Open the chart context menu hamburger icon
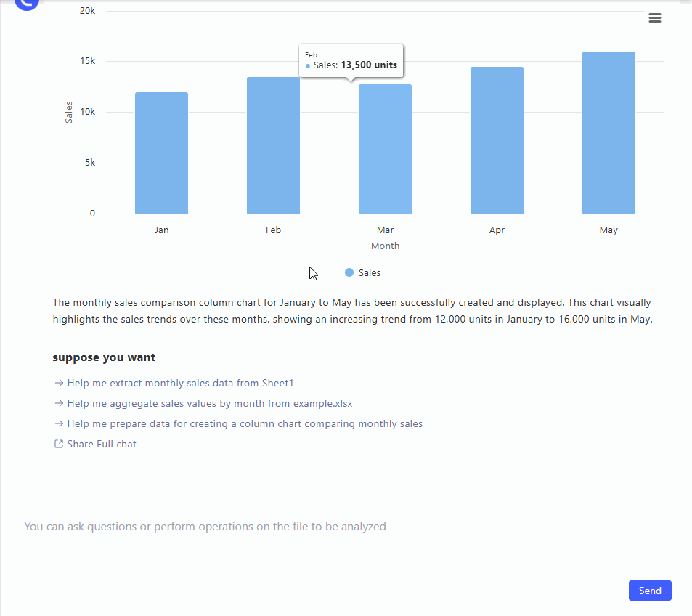The image size is (692, 616). (654, 18)
